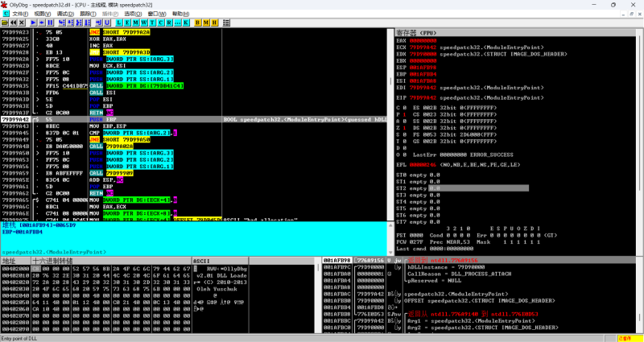
Task: Select the highlighted ST2 empty 0.0 row
Action: [x=462, y=188]
